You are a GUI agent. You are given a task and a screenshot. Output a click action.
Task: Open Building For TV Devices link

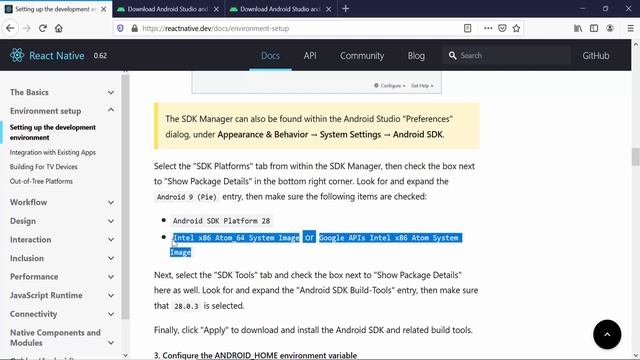[x=44, y=167]
